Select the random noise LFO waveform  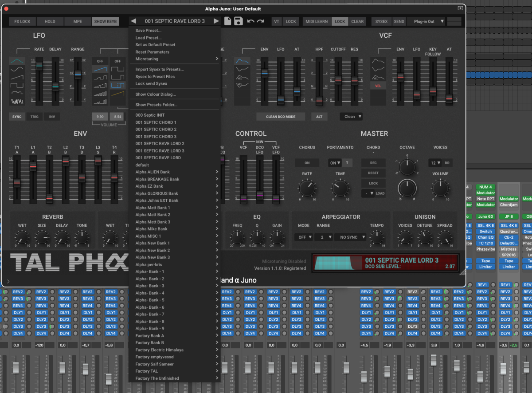(17, 102)
